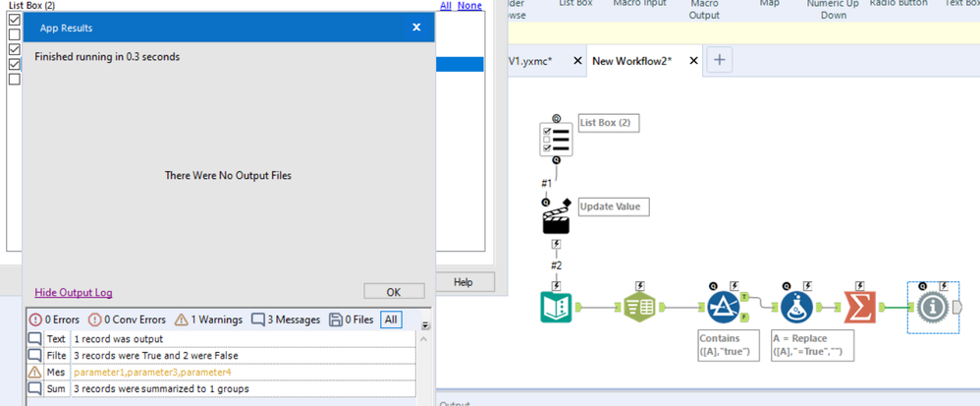Close the New Workflow2* tab
The image size is (980, 406).
tap(693, 61)
